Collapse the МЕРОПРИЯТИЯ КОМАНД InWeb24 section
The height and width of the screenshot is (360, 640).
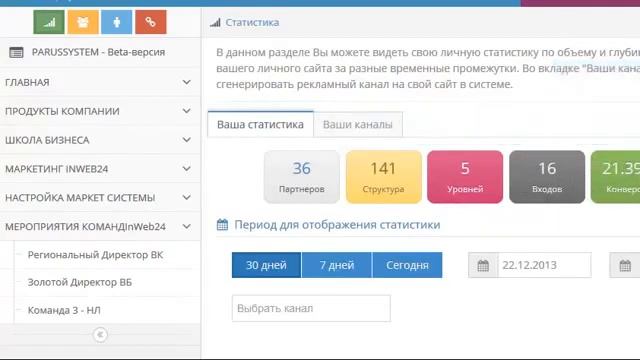100,227
